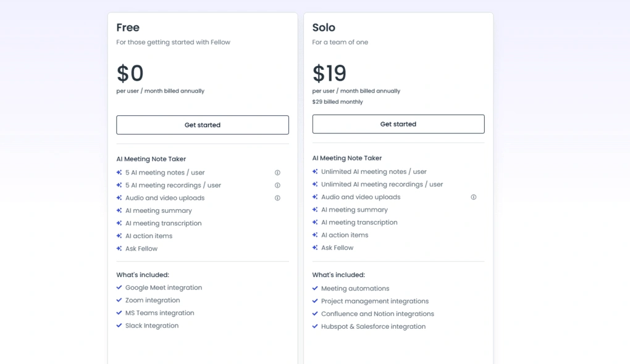This screenshot has width=630, height=364.
Task: Select the Free plan title heading
Action: (x=128, y=27)
